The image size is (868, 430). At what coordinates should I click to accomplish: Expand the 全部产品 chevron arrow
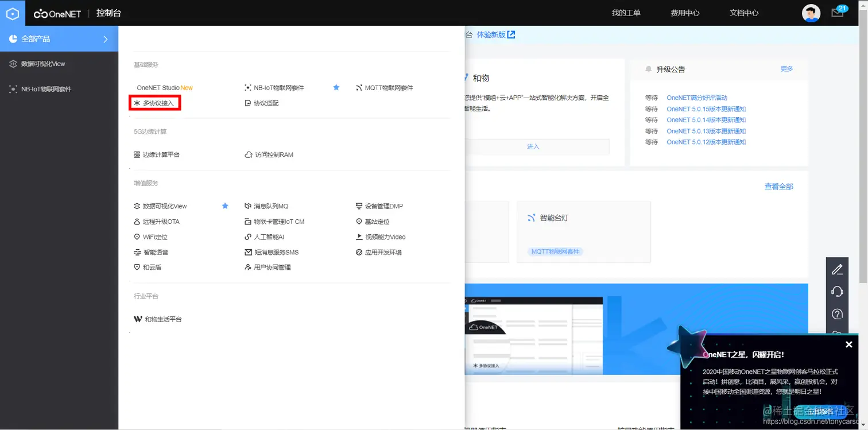(106, 39)
